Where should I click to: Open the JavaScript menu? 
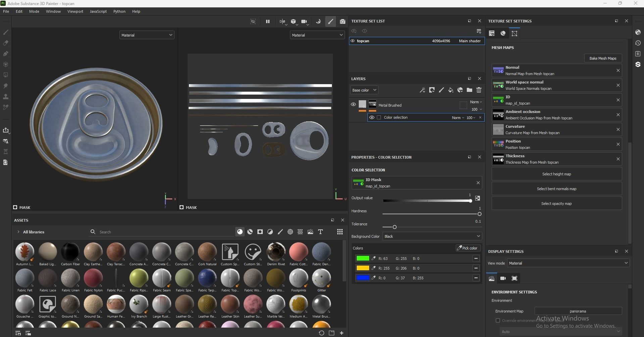(x=98, y=11)
